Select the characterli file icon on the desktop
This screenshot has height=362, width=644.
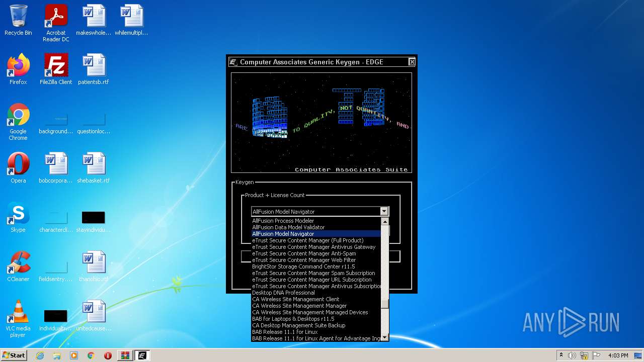[x=56, y=222]
